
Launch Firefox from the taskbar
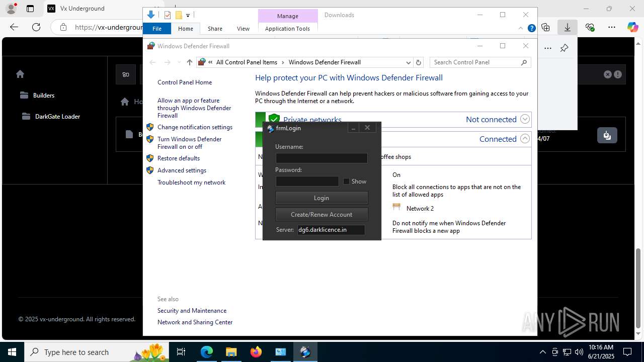pos(256,352)
